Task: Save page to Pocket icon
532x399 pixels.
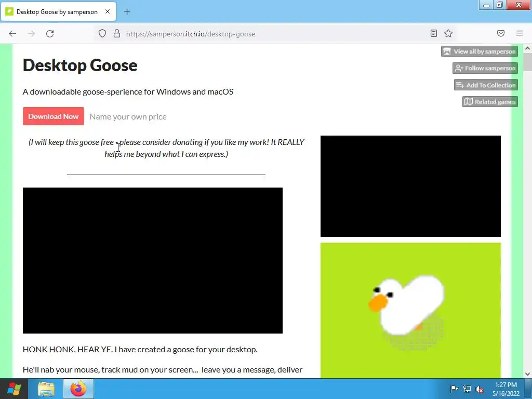Action: click(501, 33)
